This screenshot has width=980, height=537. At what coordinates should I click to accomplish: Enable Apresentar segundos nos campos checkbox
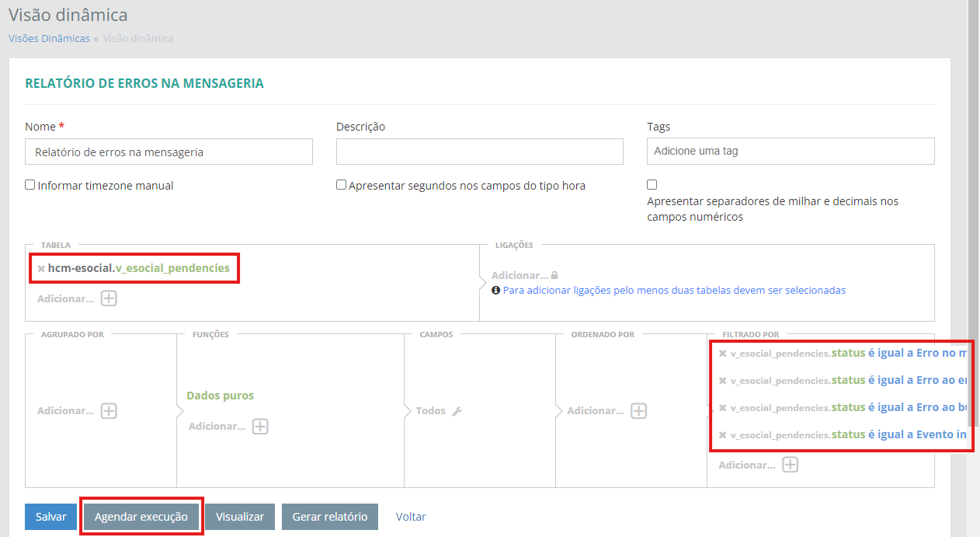(341, 185)
